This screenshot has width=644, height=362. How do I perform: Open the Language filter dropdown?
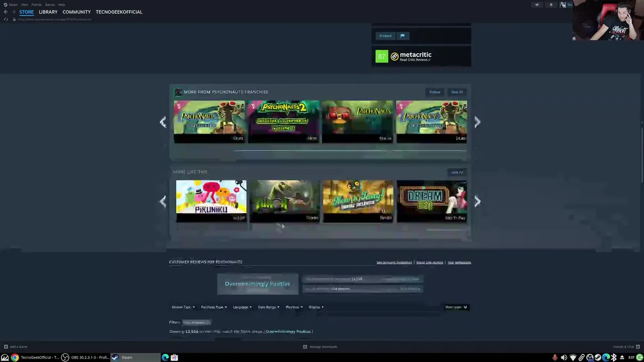(x=242, y=307)
